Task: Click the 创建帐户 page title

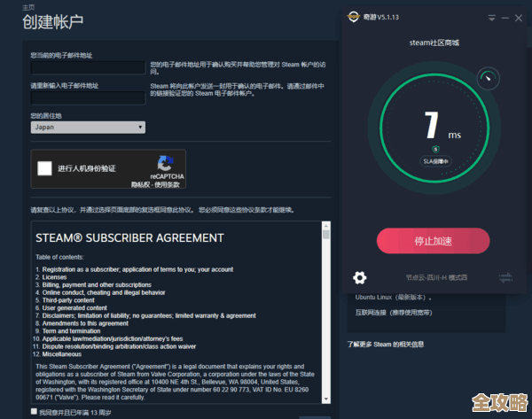Action: pyautogui.click(x=53, y=22)
